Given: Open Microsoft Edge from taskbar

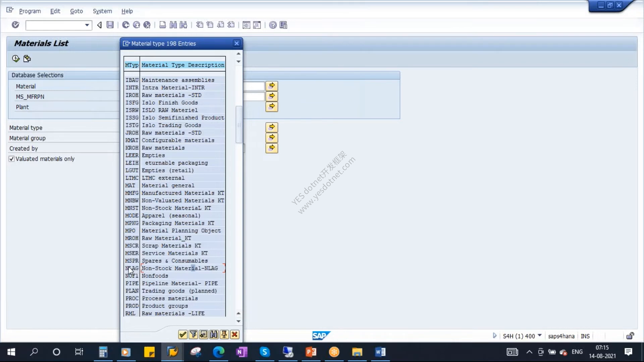Looking at the screenshot, I should point(219,352).
